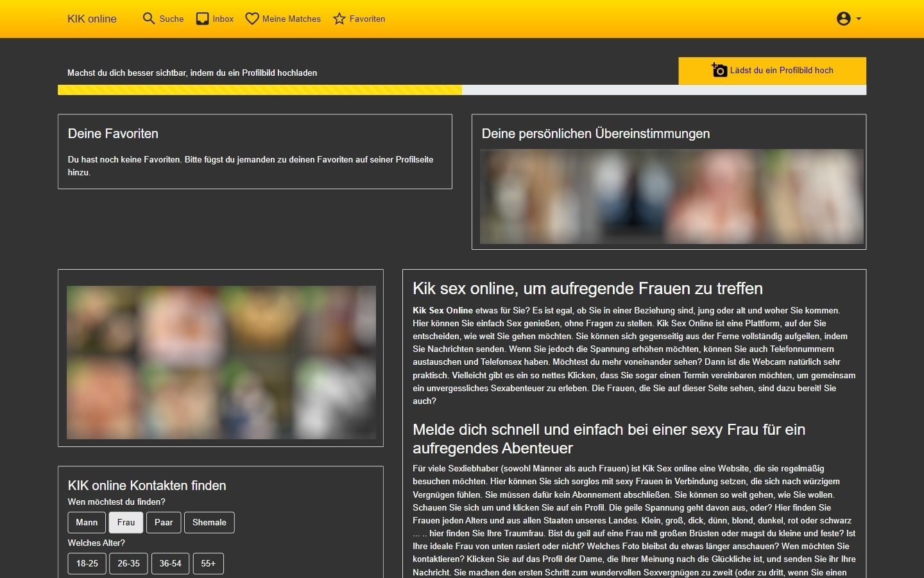Viewport: 924px width, 578px height.
Task: Open the Suche menu item
Action: point(163,19)
